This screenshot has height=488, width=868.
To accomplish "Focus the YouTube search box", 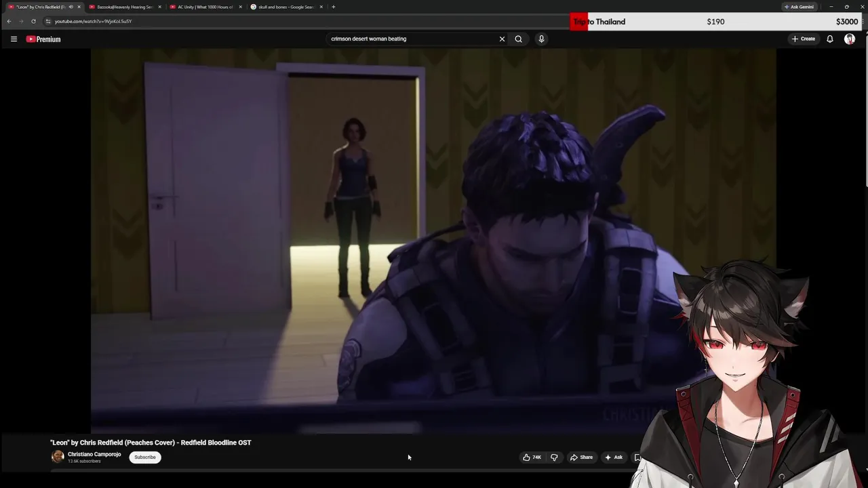I will pyautogui.click(x=412, y=39).
